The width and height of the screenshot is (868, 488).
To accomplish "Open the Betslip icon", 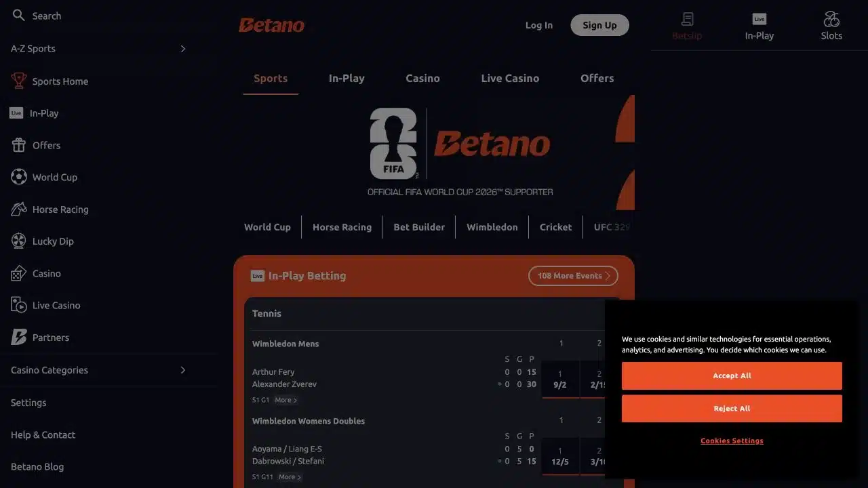I will point(687,19).
